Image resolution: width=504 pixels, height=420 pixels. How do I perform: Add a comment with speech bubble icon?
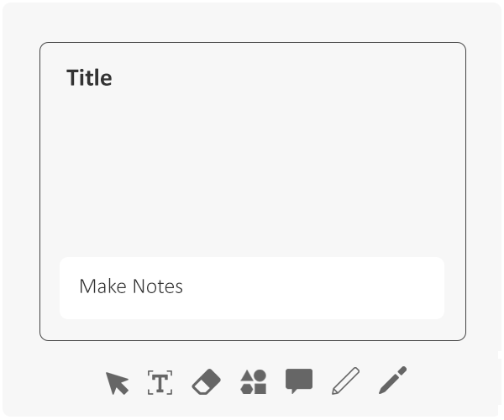click(299, 381)
